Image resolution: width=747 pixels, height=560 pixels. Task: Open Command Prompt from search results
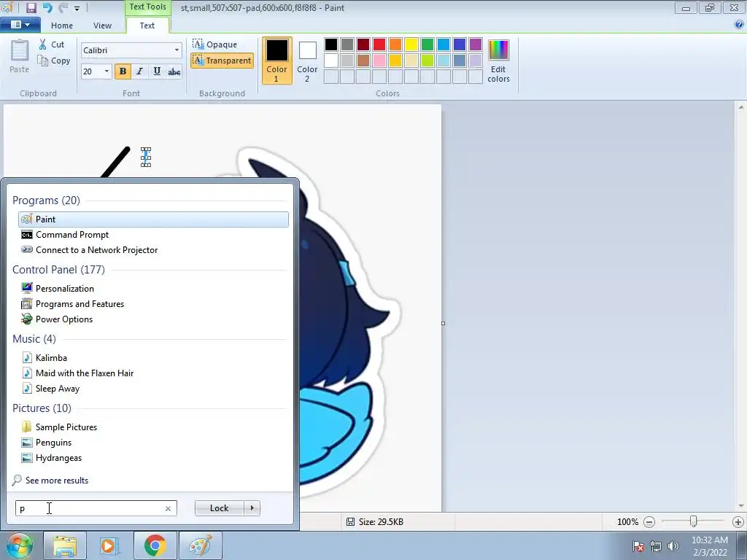click(x=153, y=234)
